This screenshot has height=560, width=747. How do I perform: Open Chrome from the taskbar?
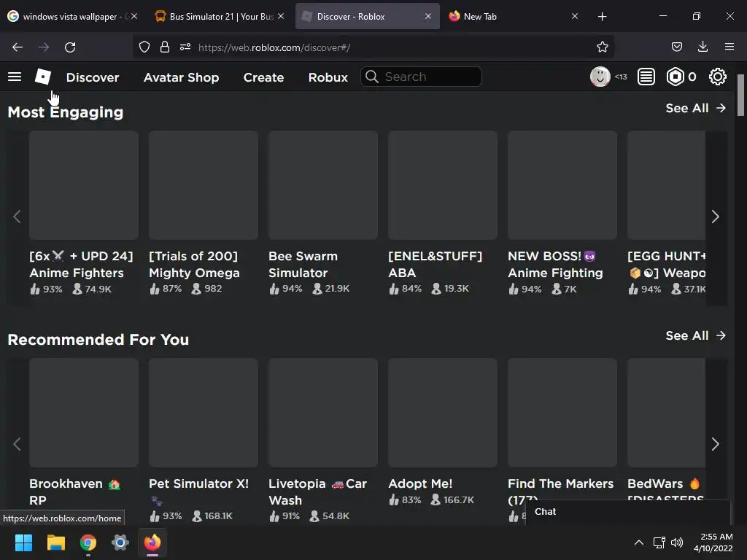[x=88, y=542]
